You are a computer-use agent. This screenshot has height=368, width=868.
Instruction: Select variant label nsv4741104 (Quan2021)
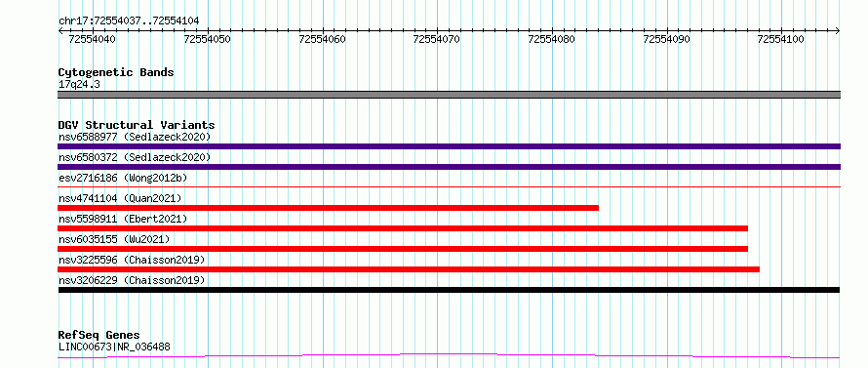(120, 198)
